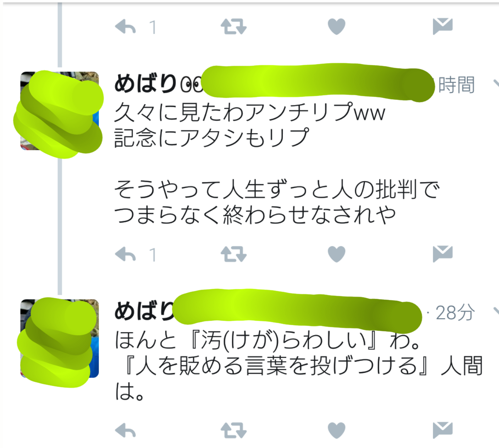Toggle the heart in the topmost action row

(x=336, y=27)
